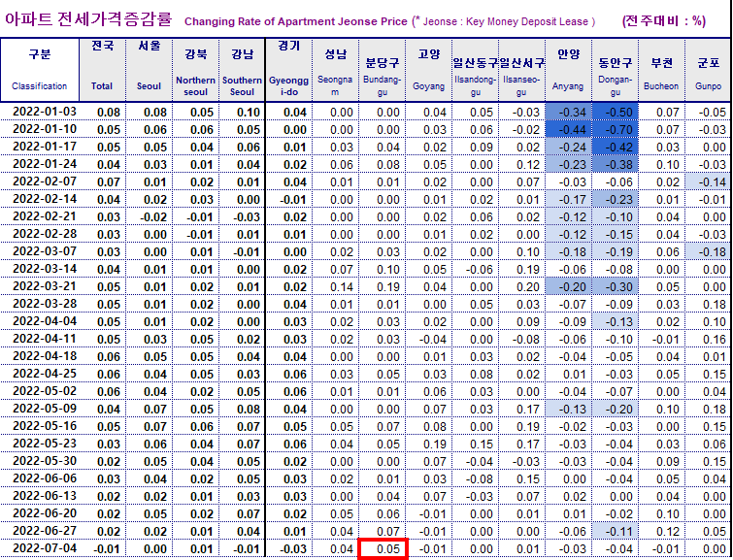
Task: Click Gyeonggi-do value -0.03 on 2022-07-04
Action: [289, 548]
